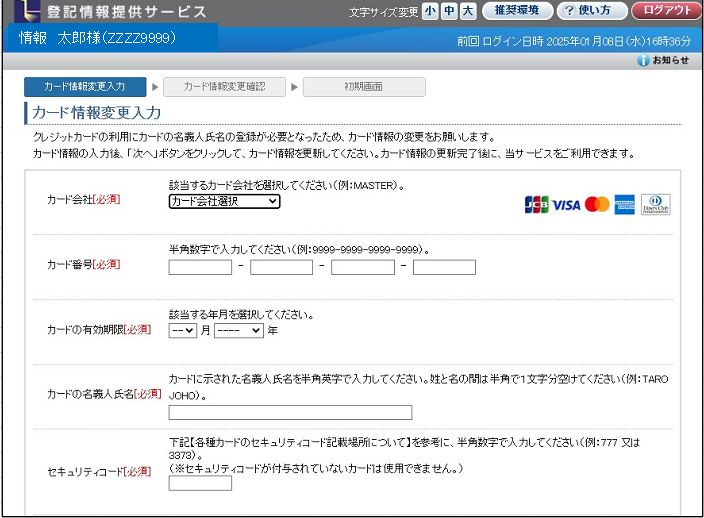
Task: Open the 推奨環境 page
Action: click(x=517, y=11)
